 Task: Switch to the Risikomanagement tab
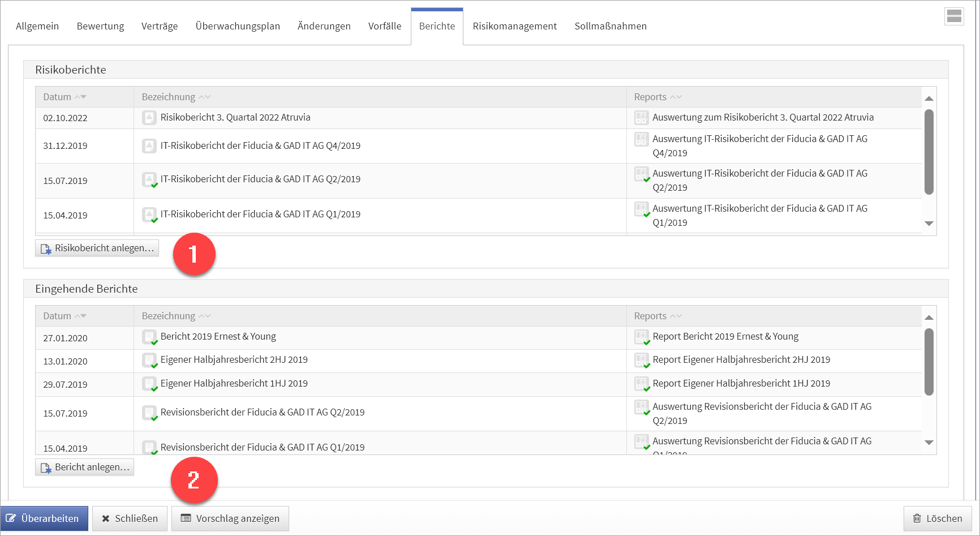click(514, 26)
